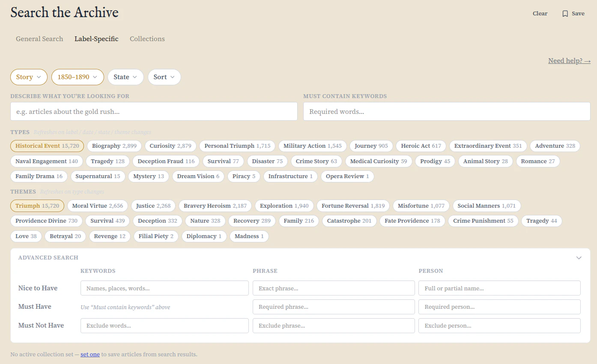Open the Sort dropdown

pos(164,77)
